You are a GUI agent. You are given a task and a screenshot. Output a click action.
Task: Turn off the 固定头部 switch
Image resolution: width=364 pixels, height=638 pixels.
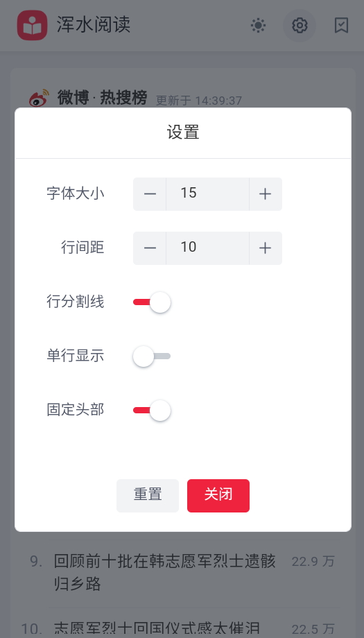click(x=152, y=411)
